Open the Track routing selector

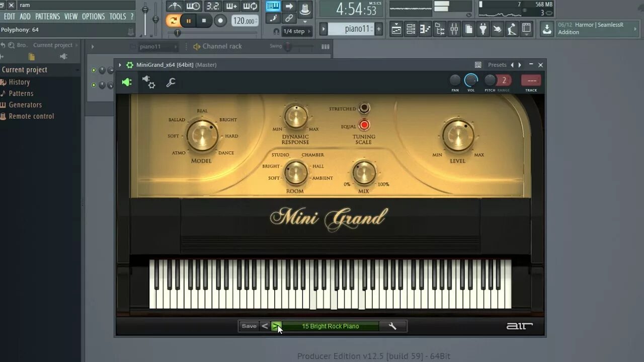[531, 80]
